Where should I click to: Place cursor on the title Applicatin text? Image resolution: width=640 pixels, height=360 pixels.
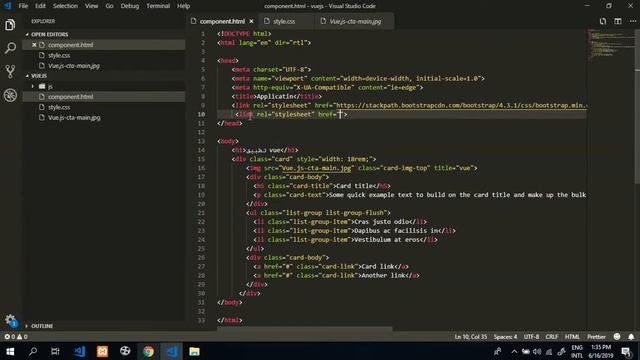coord(275,97)
